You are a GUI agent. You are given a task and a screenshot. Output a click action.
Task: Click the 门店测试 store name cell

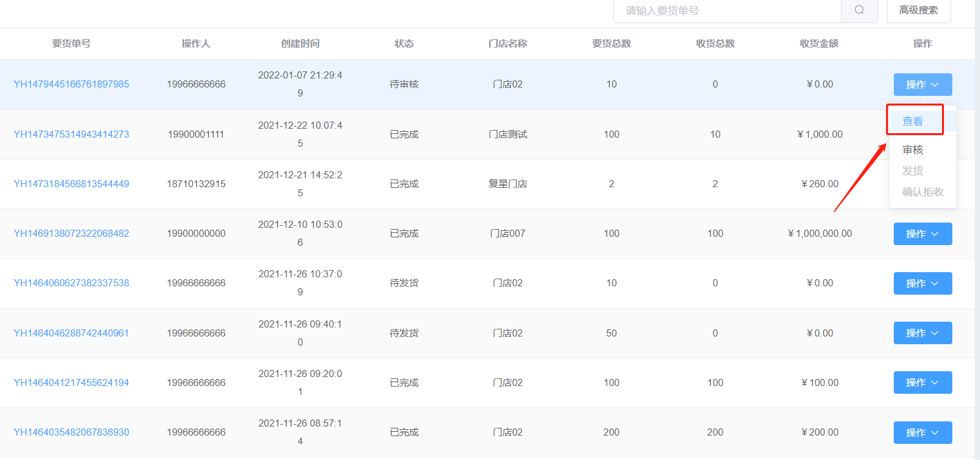pyautogui.click(x=508, y=134)
